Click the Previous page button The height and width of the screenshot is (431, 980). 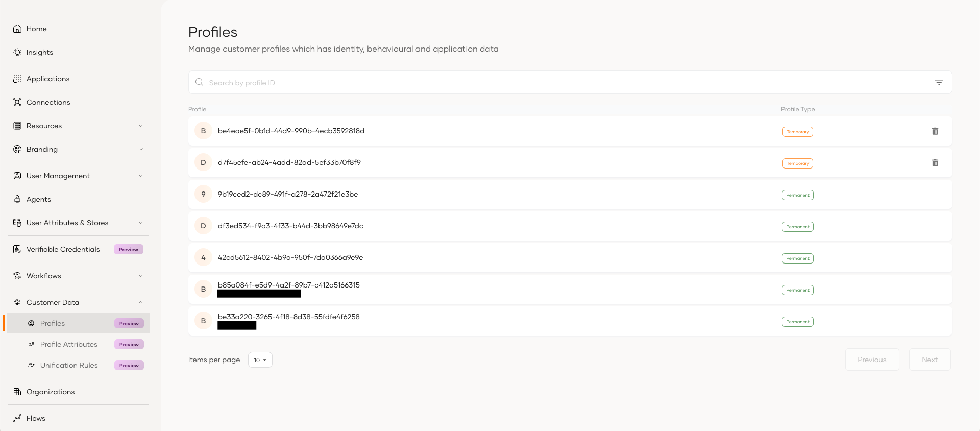pyautogui.click(x=872, y=360)
